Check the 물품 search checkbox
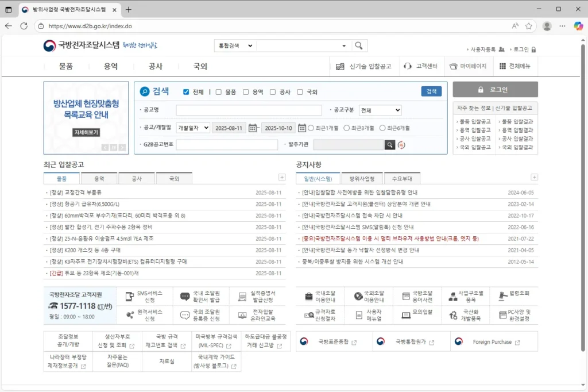 [219, 92]
